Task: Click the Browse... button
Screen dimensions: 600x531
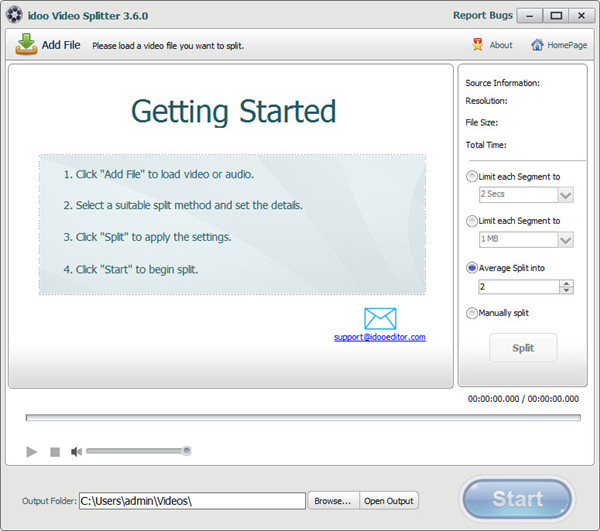Action: [332, 501]
